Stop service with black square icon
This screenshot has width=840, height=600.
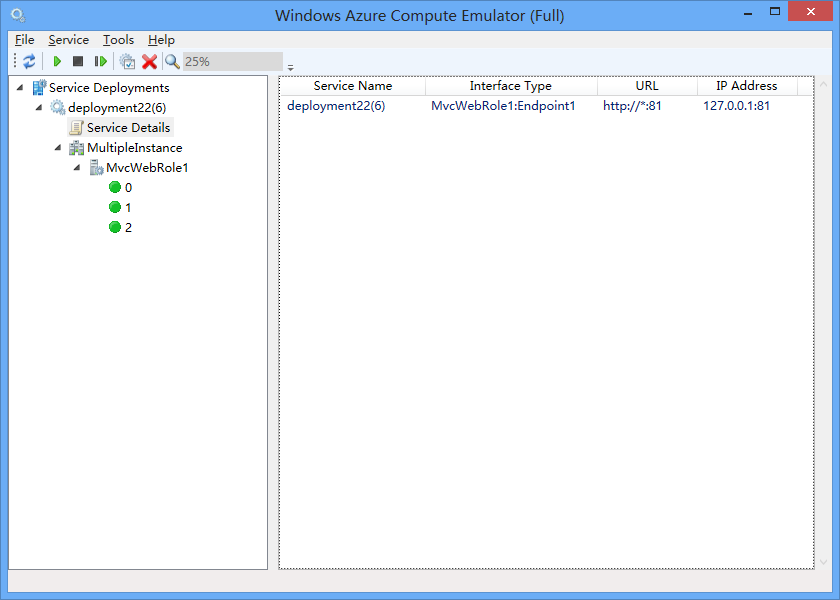tap(78, 62)
